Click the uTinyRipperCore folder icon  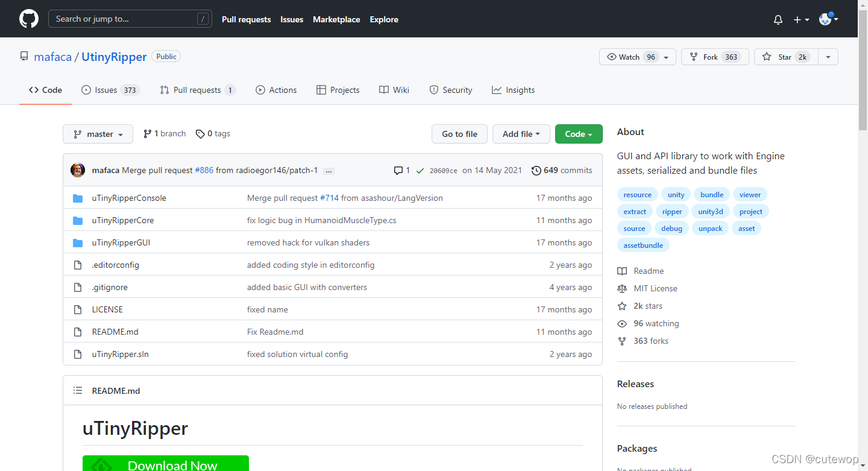tap(77, 220)
